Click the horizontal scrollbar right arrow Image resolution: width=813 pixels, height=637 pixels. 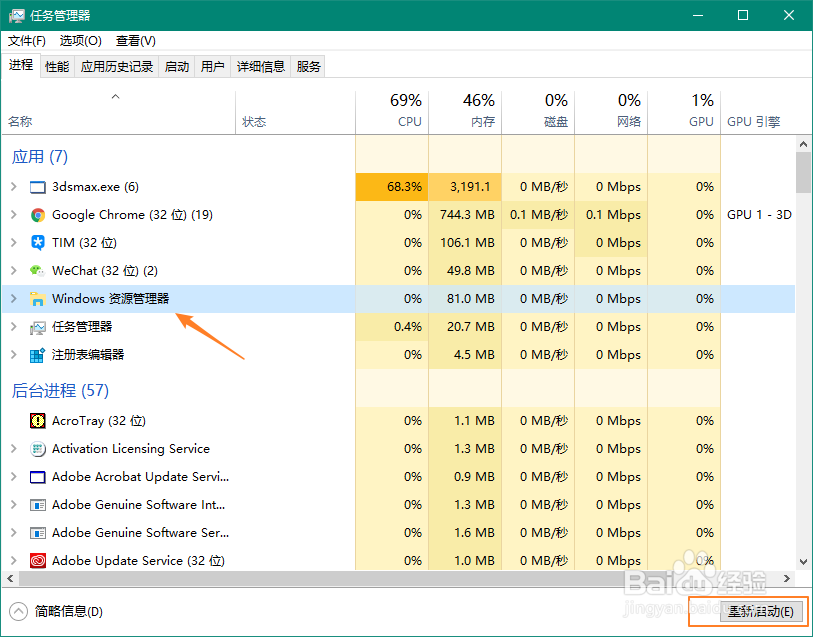tap(787, 578)
